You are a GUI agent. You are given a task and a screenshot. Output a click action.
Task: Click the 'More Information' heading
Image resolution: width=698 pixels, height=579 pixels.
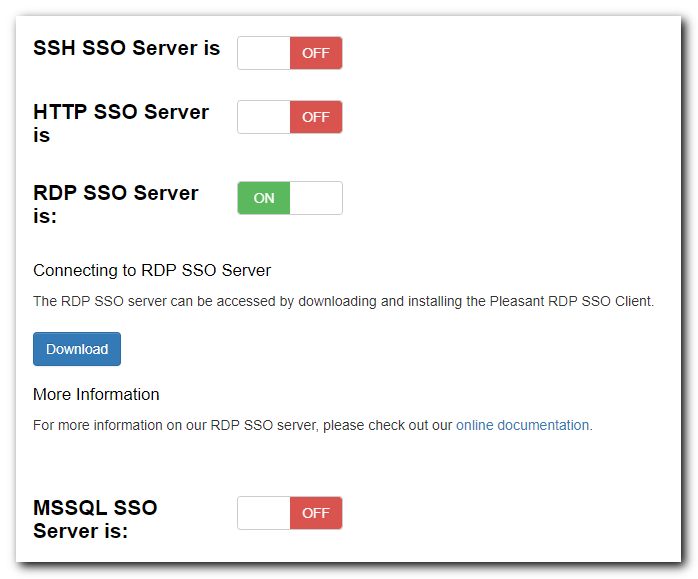(96, 394)
